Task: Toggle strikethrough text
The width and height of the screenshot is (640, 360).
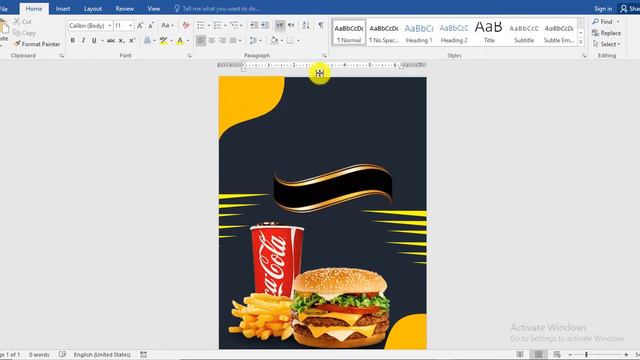Action: [x=111, y=40]
